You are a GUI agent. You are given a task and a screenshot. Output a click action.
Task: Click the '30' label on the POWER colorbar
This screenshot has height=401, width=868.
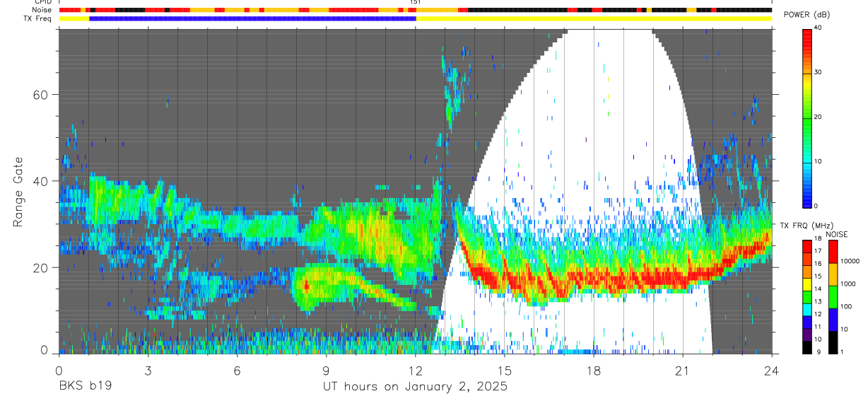click(x=819, y=73)
